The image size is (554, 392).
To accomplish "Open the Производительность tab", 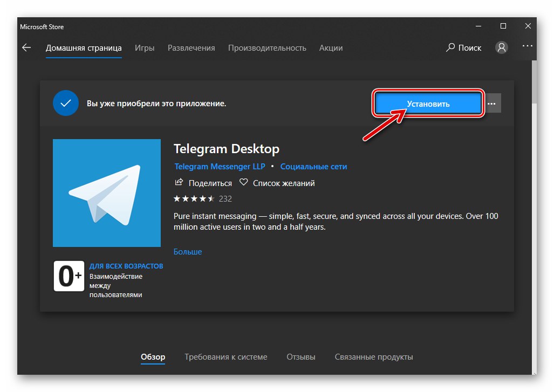I will 267,48.
